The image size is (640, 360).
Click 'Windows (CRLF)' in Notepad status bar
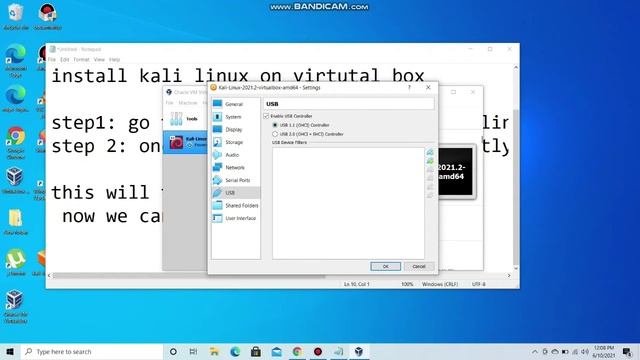point(440,284)
